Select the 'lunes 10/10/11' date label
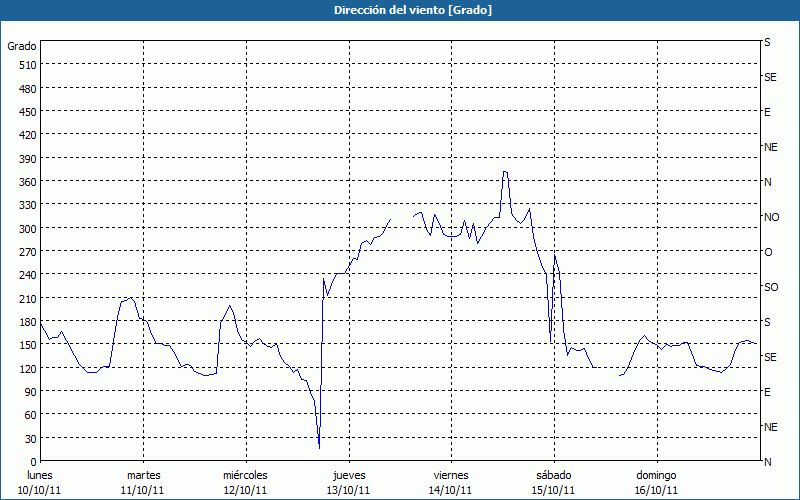800x500 pixels. [40, 482]
